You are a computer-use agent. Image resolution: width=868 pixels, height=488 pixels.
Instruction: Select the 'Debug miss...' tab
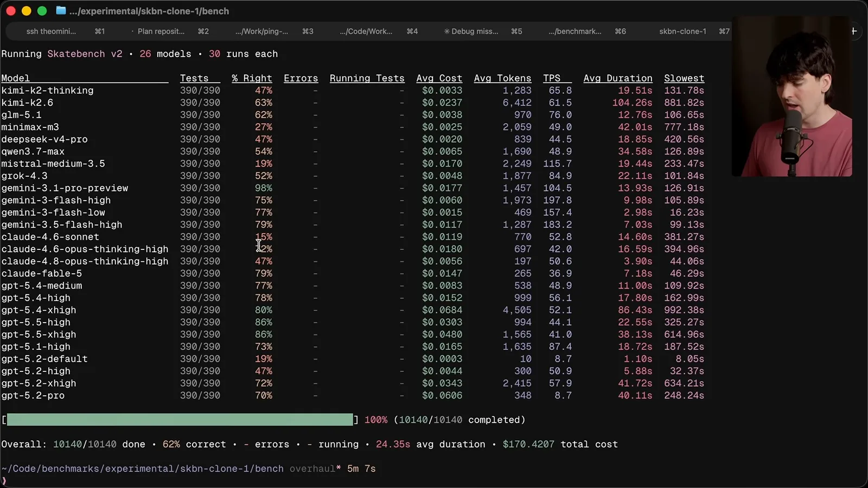click(x=471, y=31)
